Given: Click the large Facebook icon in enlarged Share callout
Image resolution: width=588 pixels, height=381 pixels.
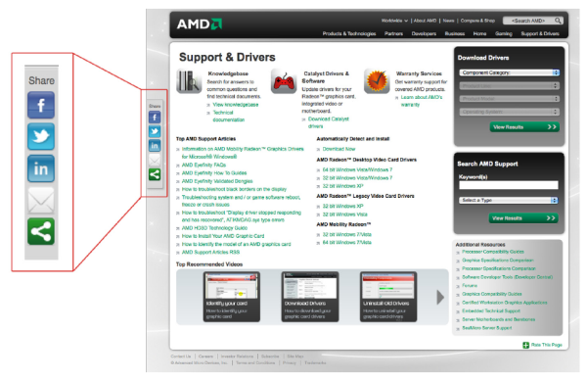Looking at the screenshot, I should 41,105.
